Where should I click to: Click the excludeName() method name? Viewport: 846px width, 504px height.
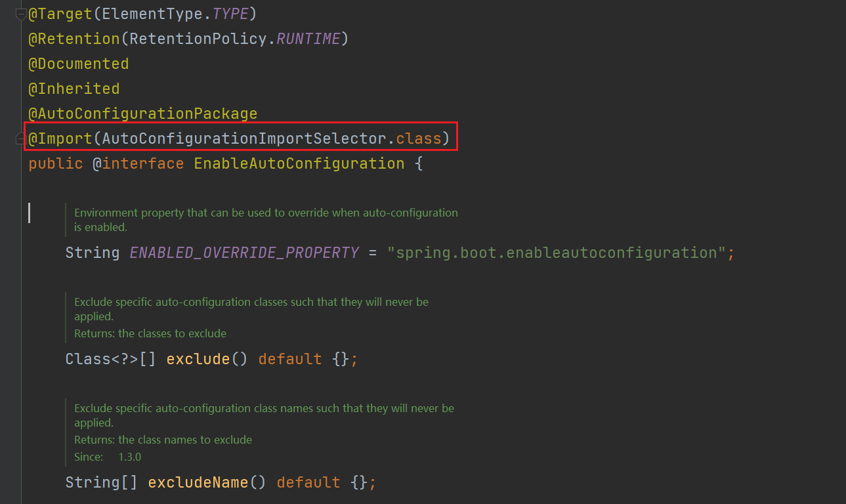tap(198, 482)
